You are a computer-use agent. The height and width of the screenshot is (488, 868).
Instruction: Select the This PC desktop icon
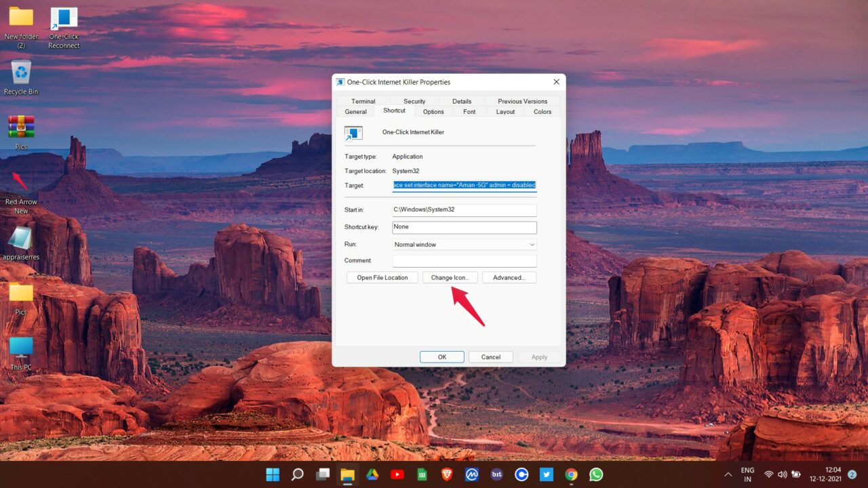(x=21, y=353)
